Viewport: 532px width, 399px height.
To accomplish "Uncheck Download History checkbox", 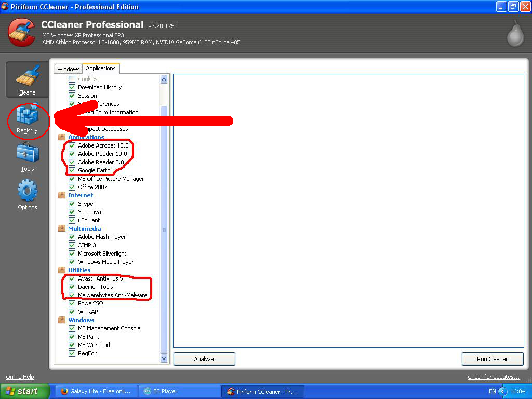I will click(x=72, y=87).
